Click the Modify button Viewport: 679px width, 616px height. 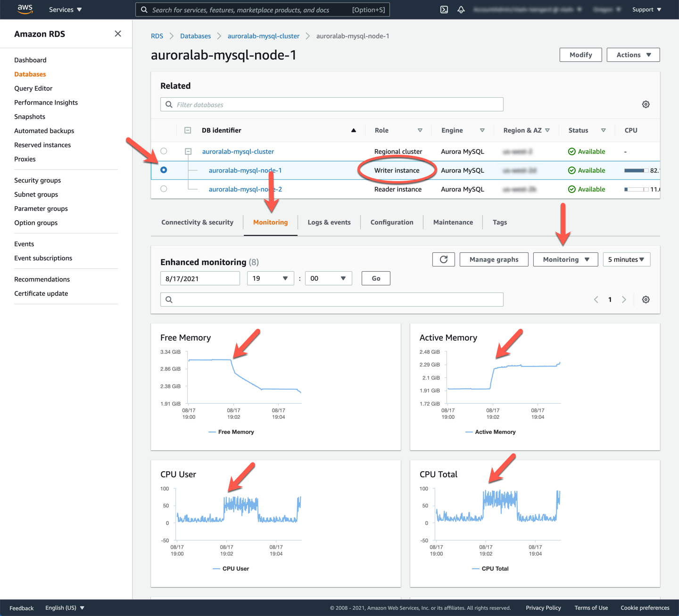coord(580,55)
